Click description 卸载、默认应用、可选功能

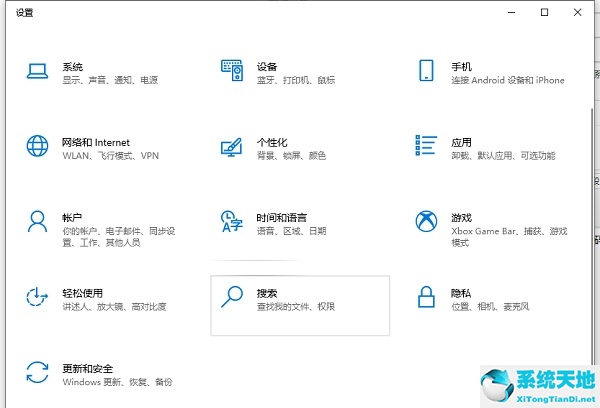coord(503,155)
